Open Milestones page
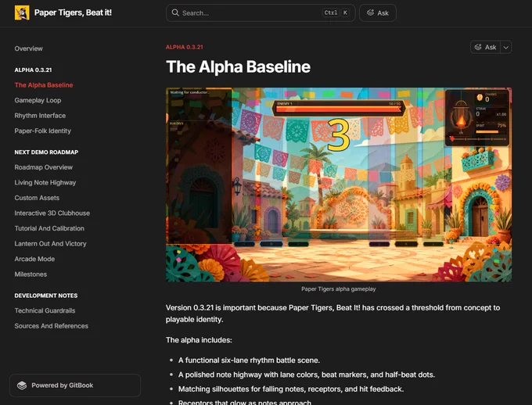Viewport: 532px width, 405px height. [x=31, y=274]
